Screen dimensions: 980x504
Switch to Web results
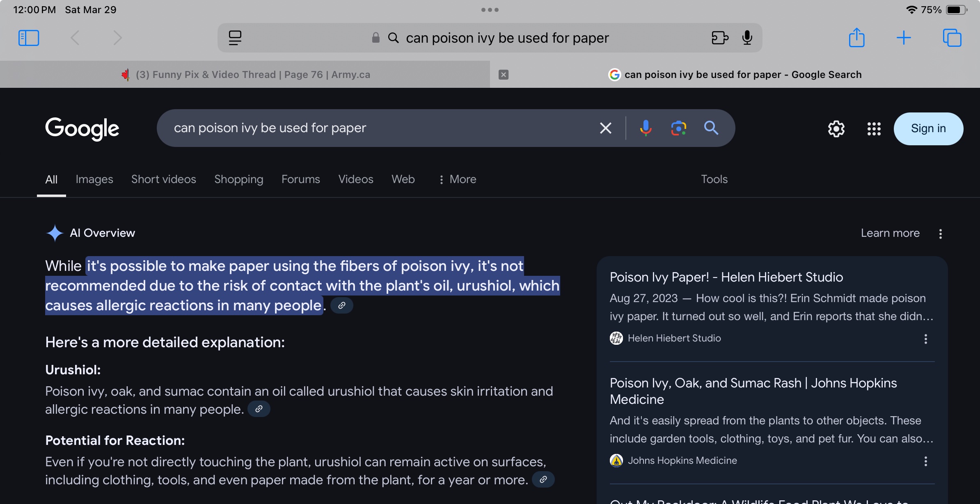[403, 179]
